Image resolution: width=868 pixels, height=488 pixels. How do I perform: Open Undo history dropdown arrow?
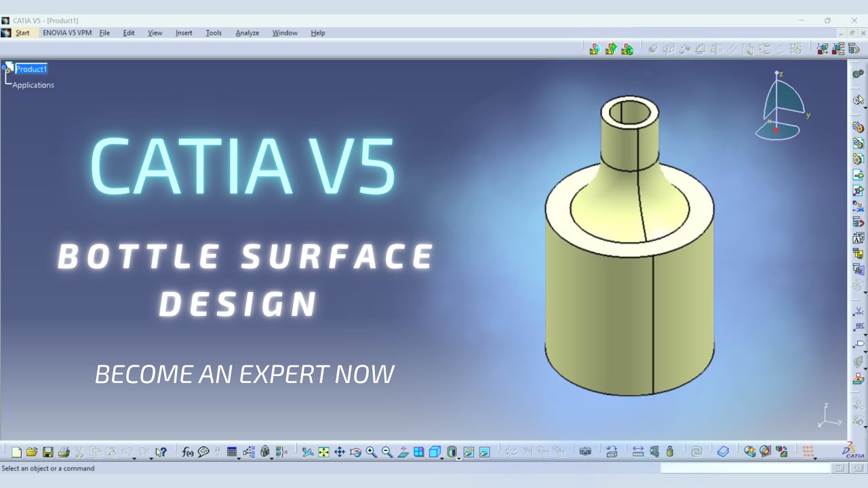point(134,458)
